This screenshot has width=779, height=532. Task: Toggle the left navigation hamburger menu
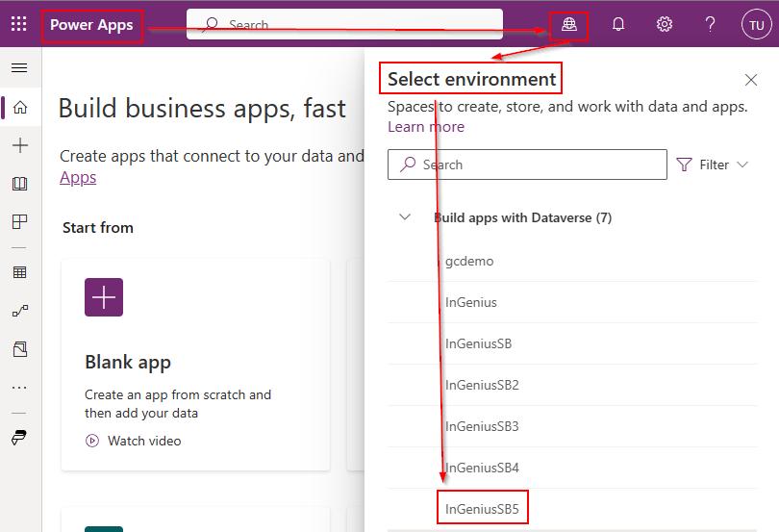(x=19, y=68)
